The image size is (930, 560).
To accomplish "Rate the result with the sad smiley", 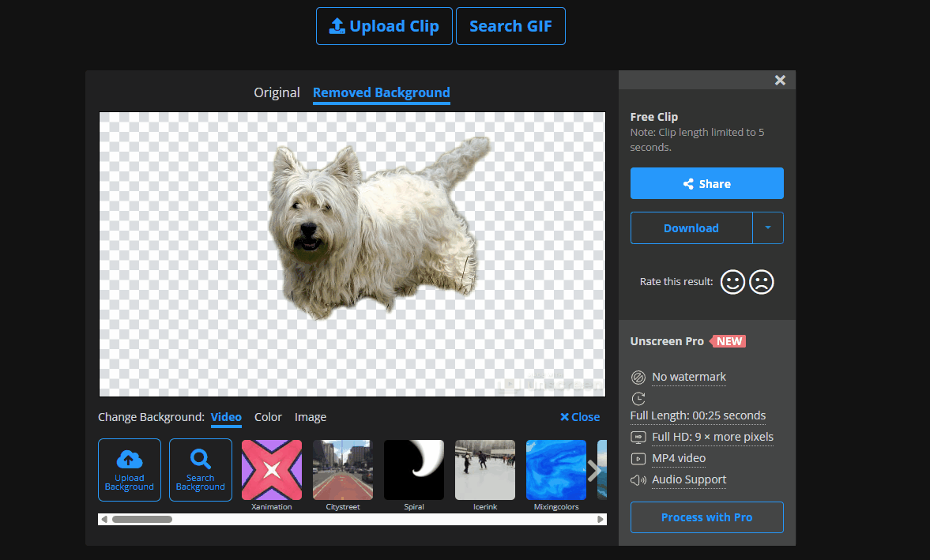I will (762, 281).
